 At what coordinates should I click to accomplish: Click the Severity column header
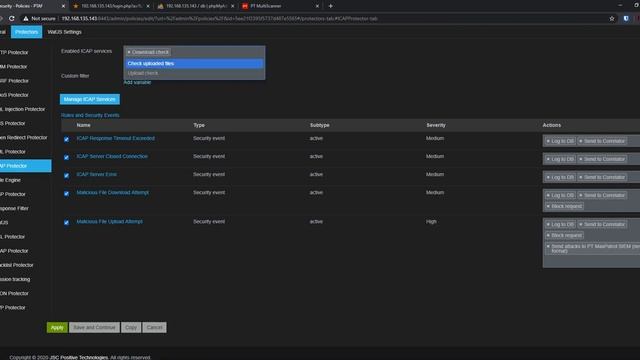tap(436, 125)
